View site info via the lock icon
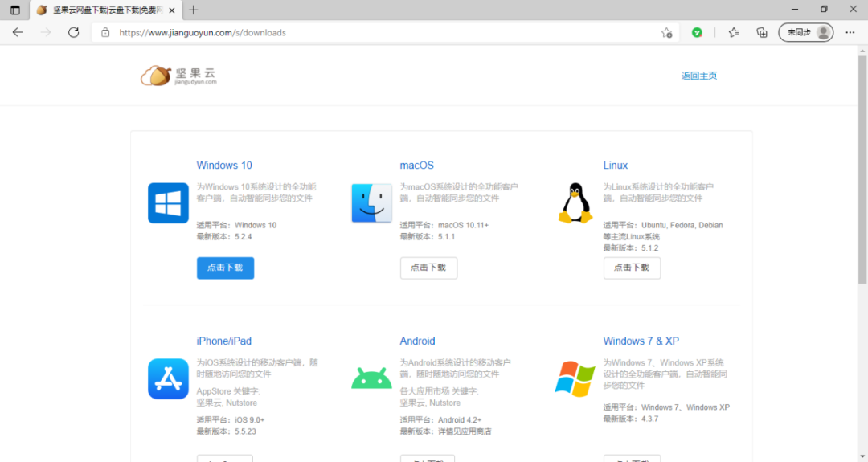Viewport: 868px width, 462px height. click(105, 33)
